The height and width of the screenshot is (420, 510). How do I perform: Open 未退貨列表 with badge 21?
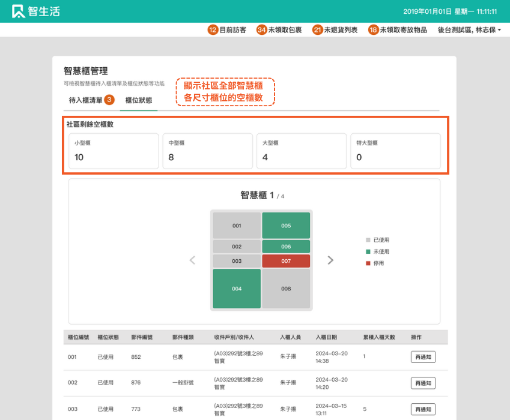point(335,29)
